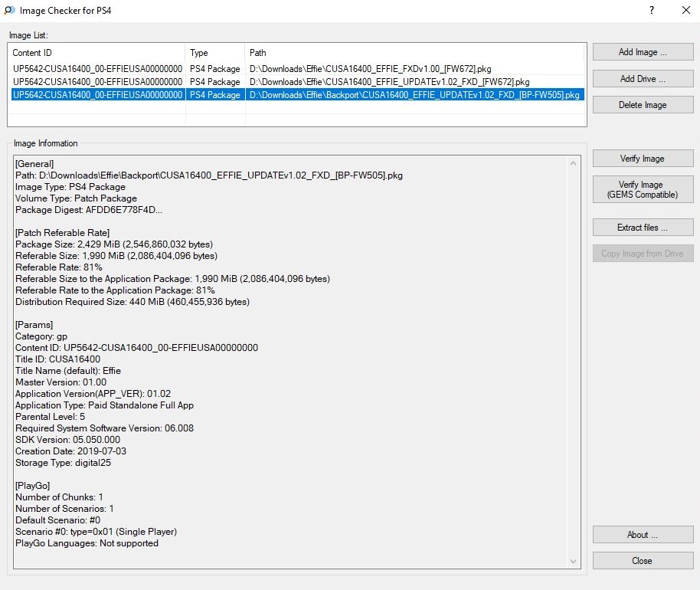Click the Add Drive button
Image resolution: width=700 pixels, height=590 pixels.
(x=643, y=79)
